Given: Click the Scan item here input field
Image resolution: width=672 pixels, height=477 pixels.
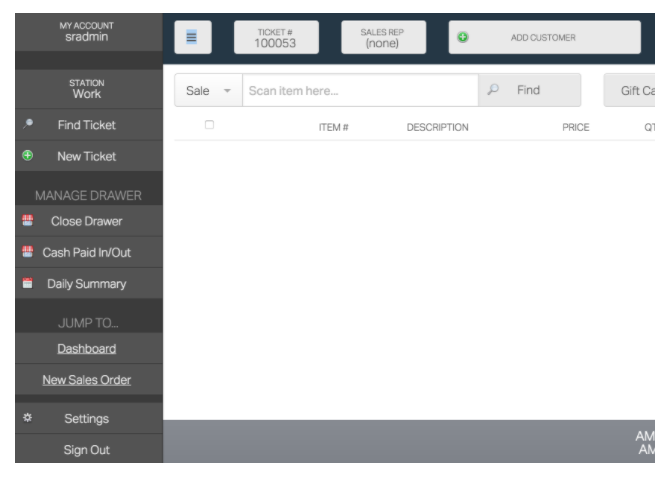Looking at the screenshot, I should [360, 90].
